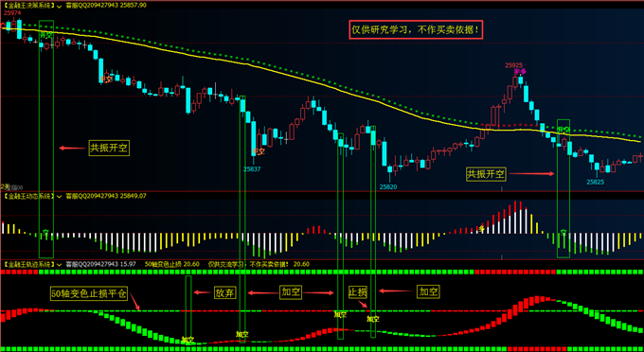
Task: Click the 金融王动态系统 panel title
Action: pyautogui.click(x=28, y=197)
